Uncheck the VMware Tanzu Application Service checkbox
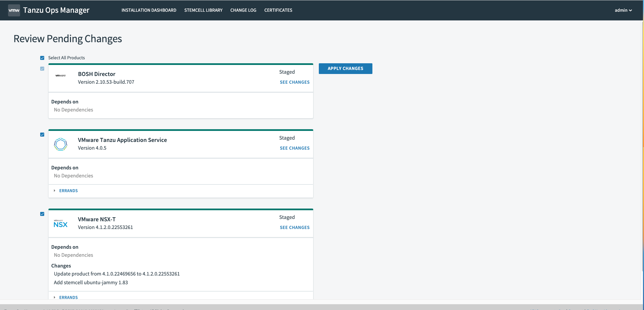This screenshot has width=644, height=310. [x=42, y=135]
